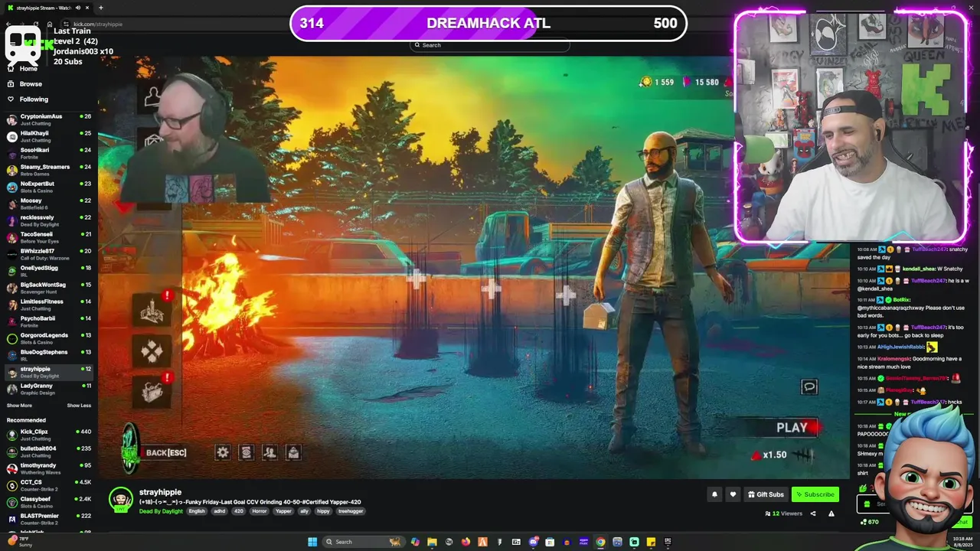Open BigSackWontSag channel in sidebar
Image resolution: width=980 pixels, height=551 pixels.
coord(49,288)
